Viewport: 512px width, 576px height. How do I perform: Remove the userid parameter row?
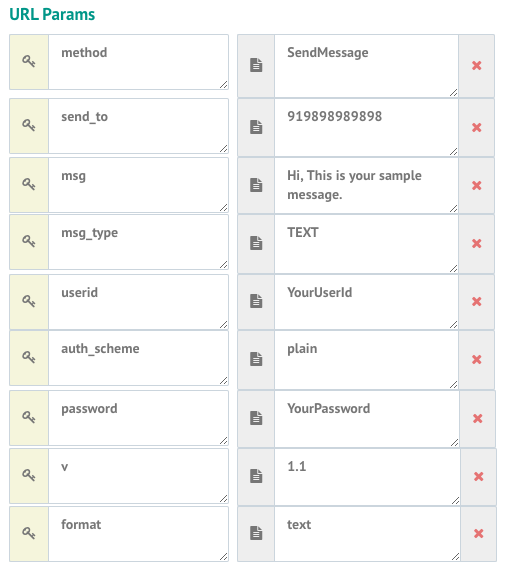click(x=476, y=302)
